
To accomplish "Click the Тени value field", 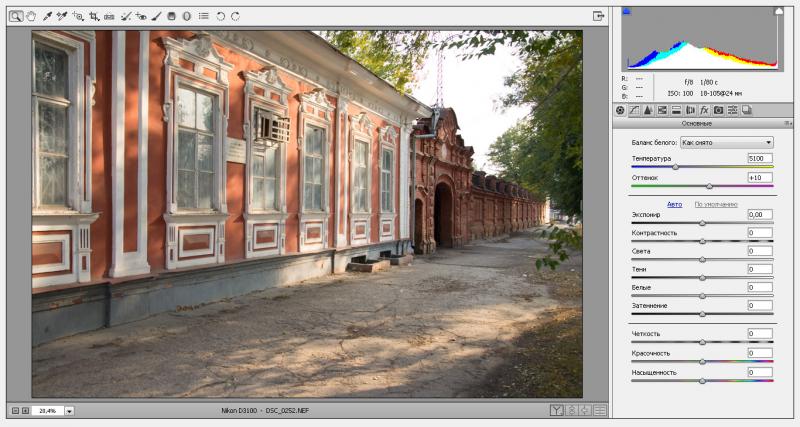I will [760, 269].
